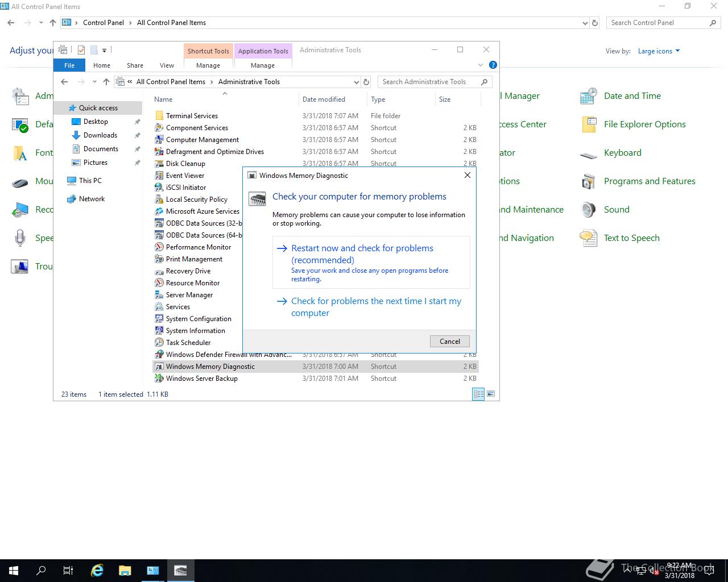Open Computer Management shortcut icon
The image size is (728, 582).
click(x=159, y=140)
